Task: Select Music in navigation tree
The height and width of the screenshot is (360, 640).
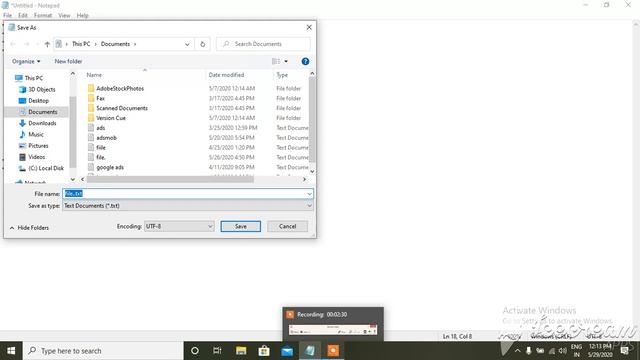Action: coord(36,134)
